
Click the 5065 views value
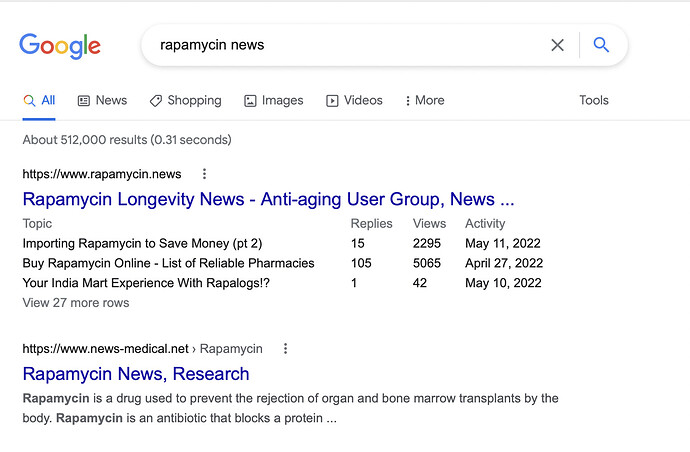pyautogui.click(x=427, y=263)
